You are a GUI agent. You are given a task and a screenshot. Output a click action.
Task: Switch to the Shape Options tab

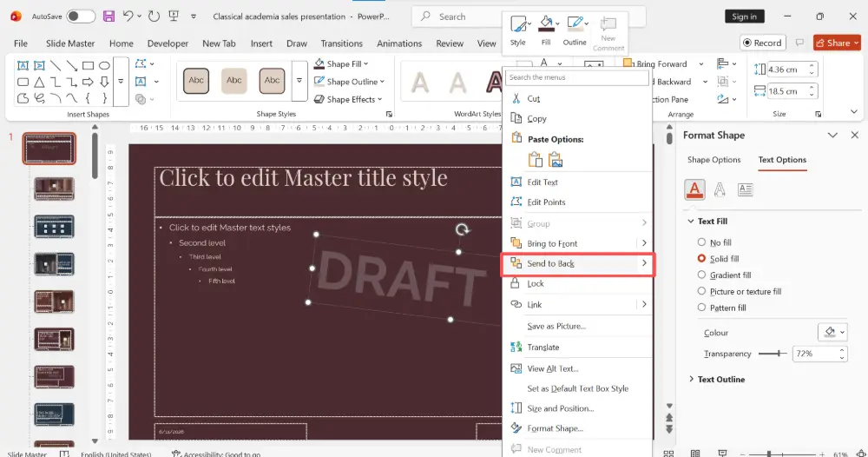click(713, 160)
